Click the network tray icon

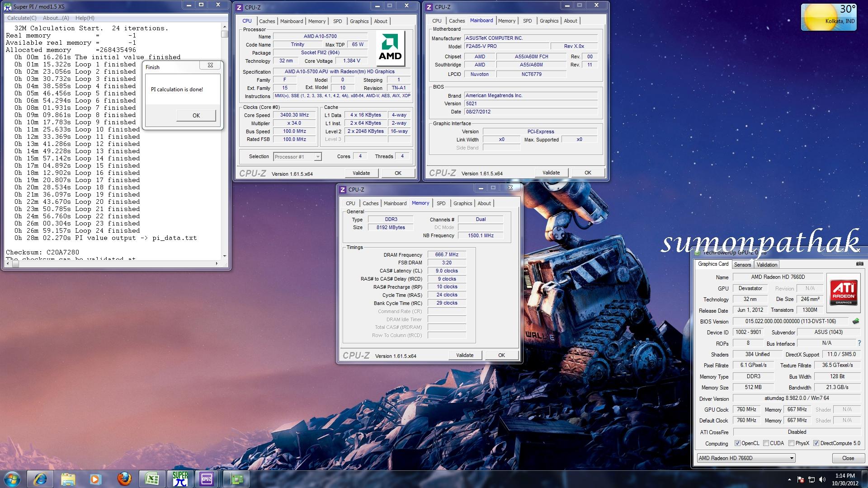(x=811, y=479)
